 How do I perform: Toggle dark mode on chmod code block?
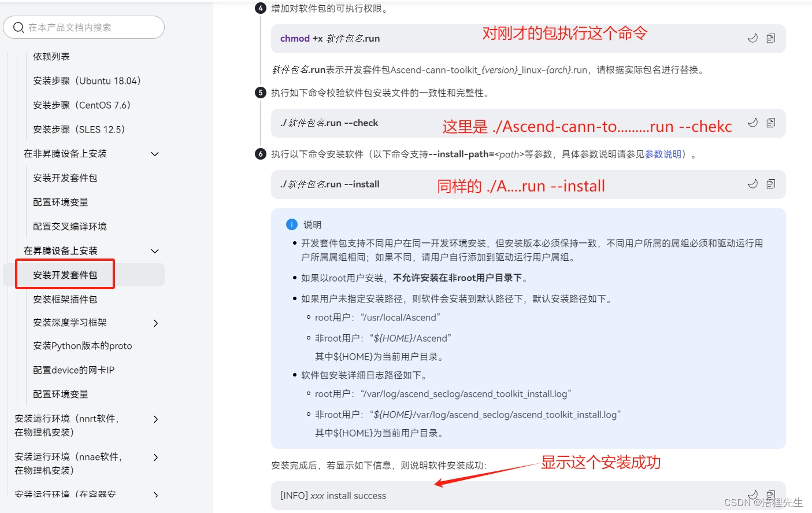752,38
